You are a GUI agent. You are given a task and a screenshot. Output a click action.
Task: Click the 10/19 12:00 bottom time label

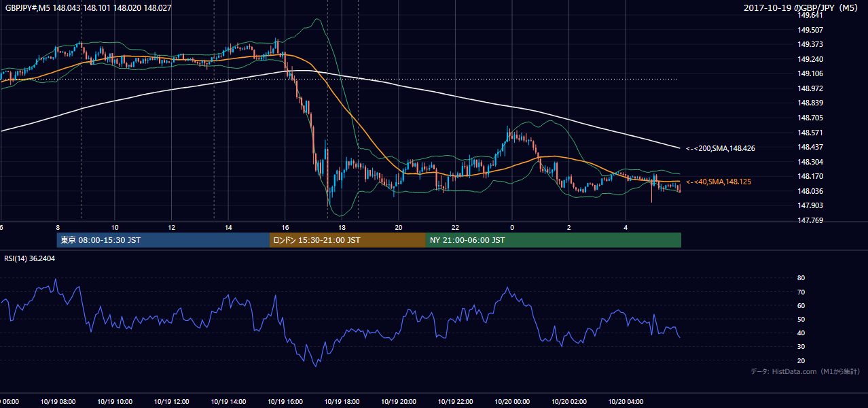172,401
